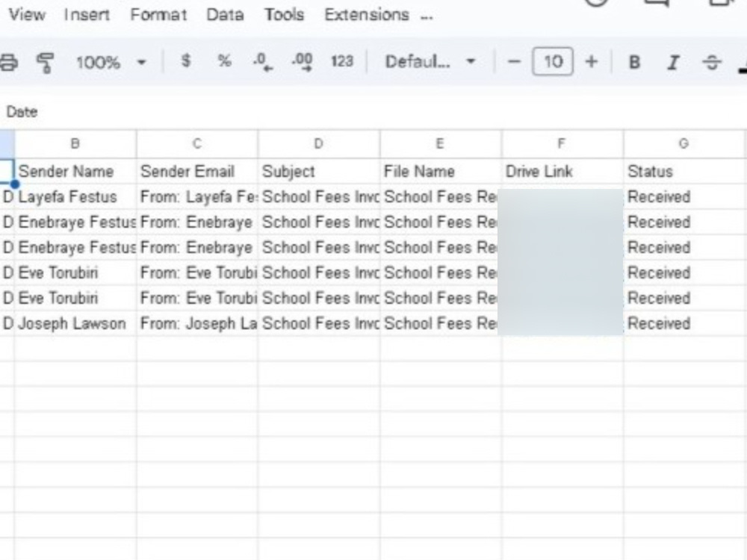Decrease decimal places icon
Viewport: 747px width, 560px height.
tap(263, 62)
